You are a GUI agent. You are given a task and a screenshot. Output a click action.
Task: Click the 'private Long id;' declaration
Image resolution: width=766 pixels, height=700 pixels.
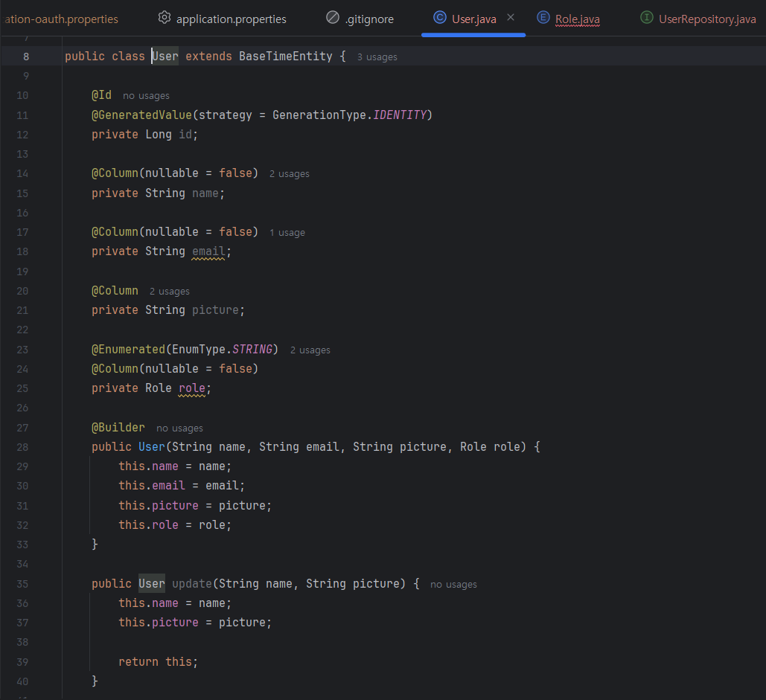click(x=145, y=134)
